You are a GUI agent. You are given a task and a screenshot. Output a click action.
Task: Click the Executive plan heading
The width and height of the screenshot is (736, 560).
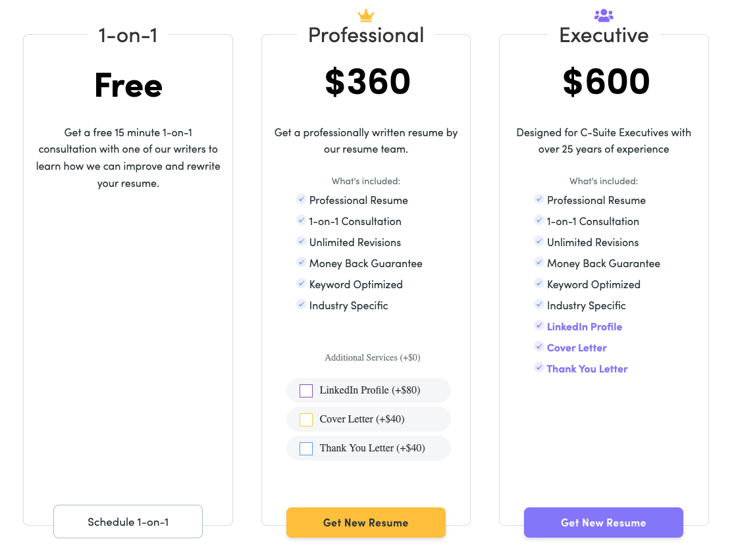pyautogui.click(x=604, y=35)
